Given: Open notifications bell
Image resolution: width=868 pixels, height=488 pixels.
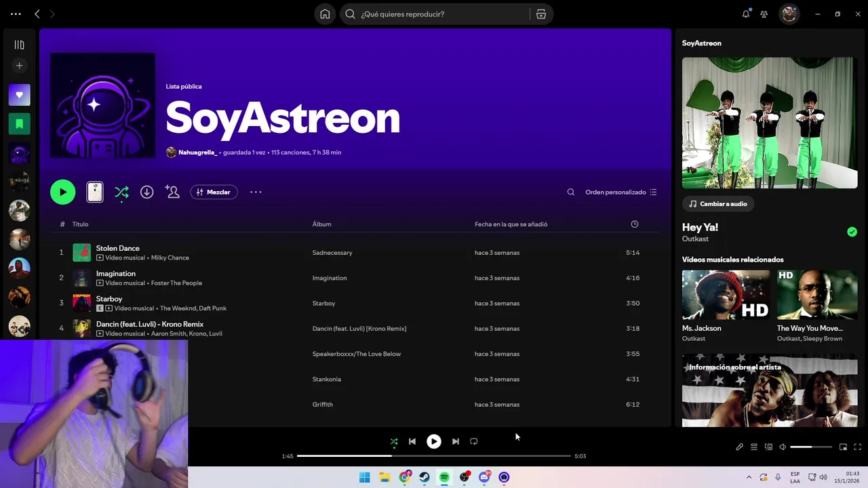Looking at the screenshot, I should click(746, 14).
